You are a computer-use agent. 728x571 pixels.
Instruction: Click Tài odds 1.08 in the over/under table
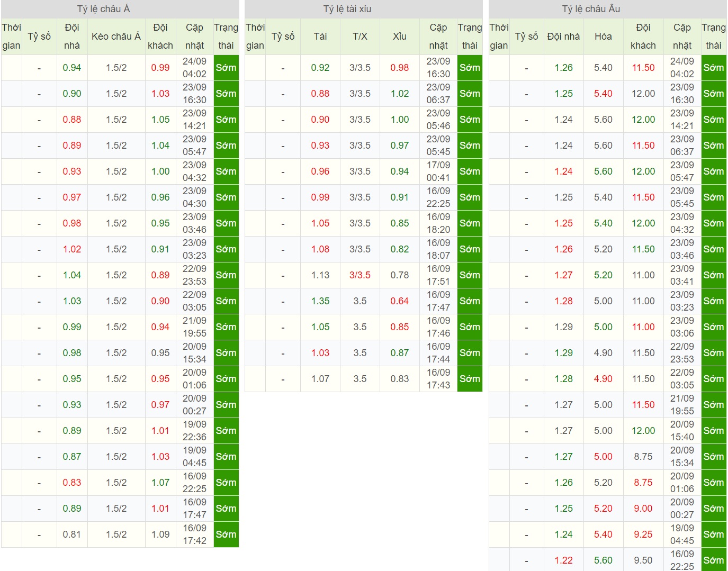[320, 249]
